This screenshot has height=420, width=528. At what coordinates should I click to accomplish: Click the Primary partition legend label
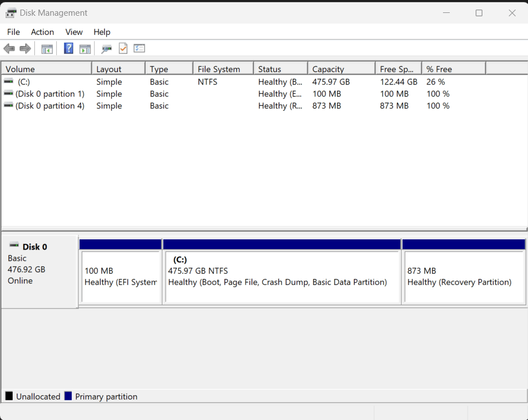pyautogui.click(x=106, y=397)
